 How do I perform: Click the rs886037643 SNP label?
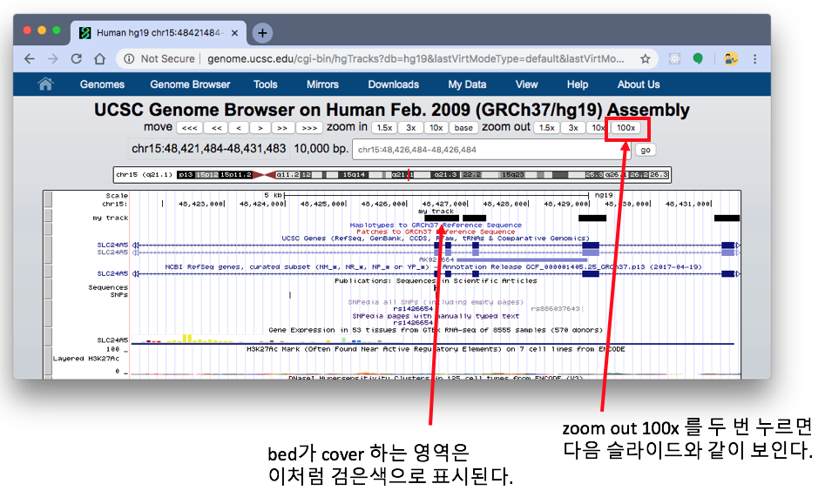pos(555,309)
